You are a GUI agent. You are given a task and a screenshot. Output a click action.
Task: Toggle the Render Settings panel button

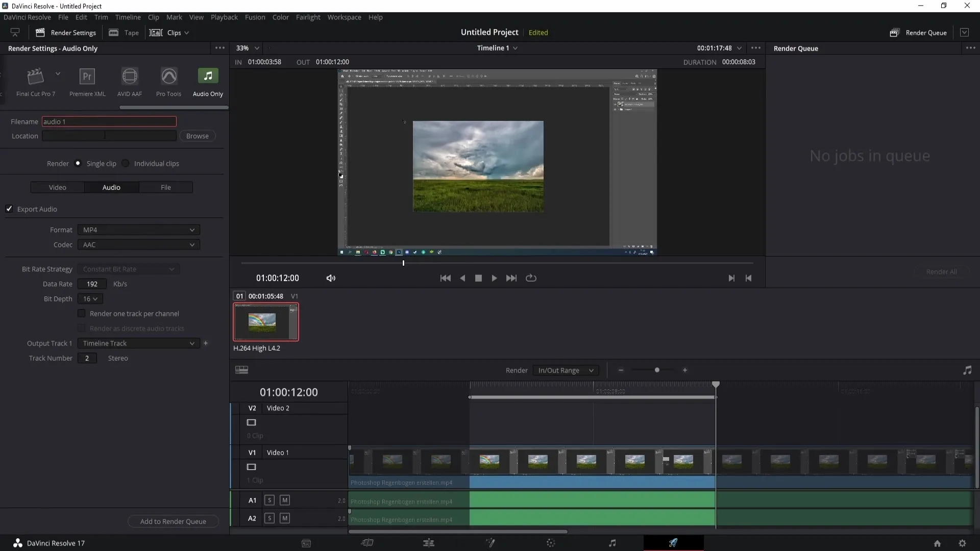click(66, 33)
